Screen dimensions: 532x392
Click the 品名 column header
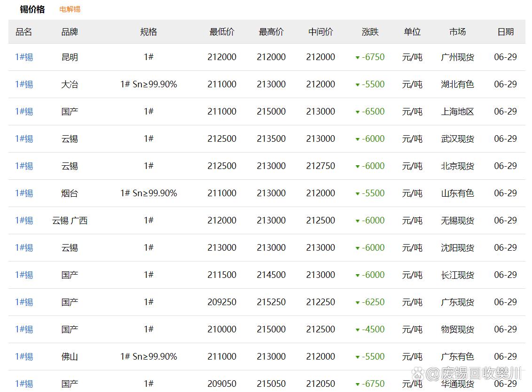click(24, 32)
